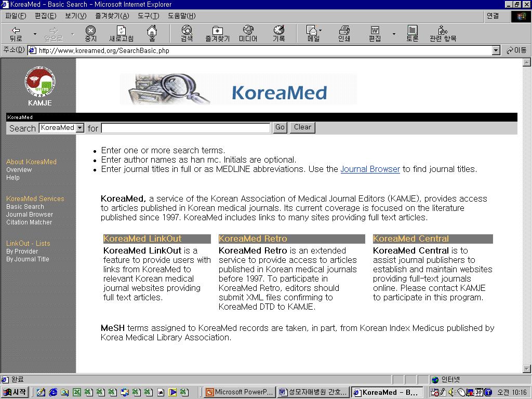
Task: Click the scrollbar down arrow
Action: point(527,369)
